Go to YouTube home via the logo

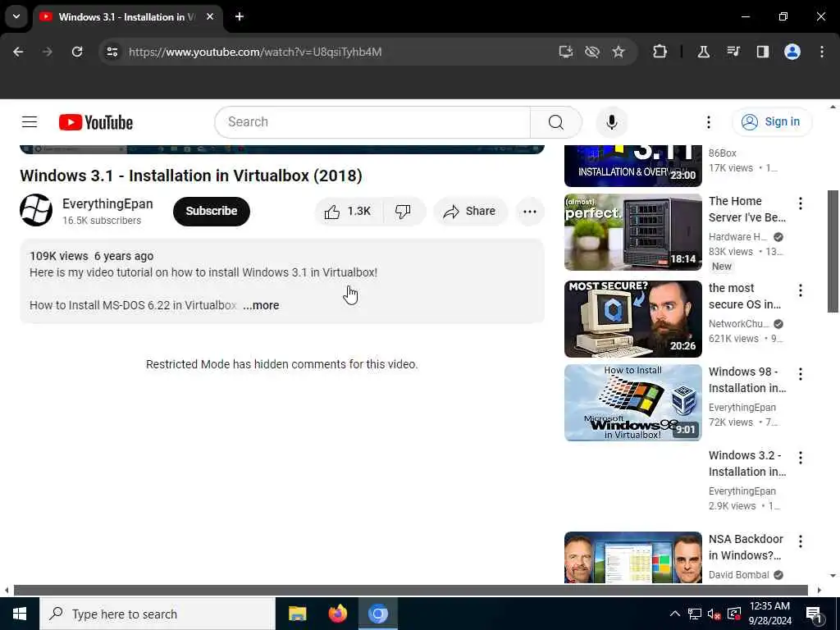96,122
